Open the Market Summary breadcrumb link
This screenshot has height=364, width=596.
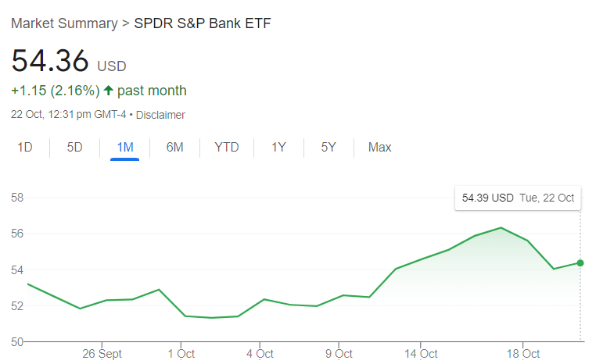64,23
